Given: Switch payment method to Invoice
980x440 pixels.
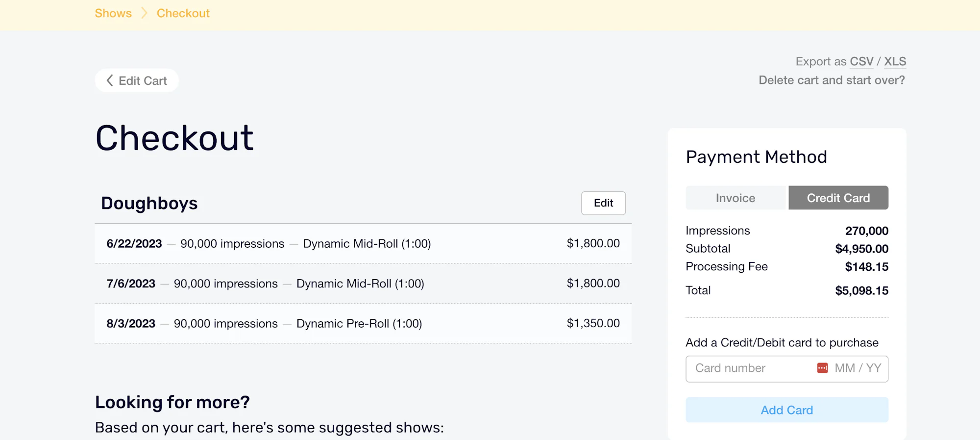Looking at the screenshot, I should pyautogui.click(x=735, y=198).
